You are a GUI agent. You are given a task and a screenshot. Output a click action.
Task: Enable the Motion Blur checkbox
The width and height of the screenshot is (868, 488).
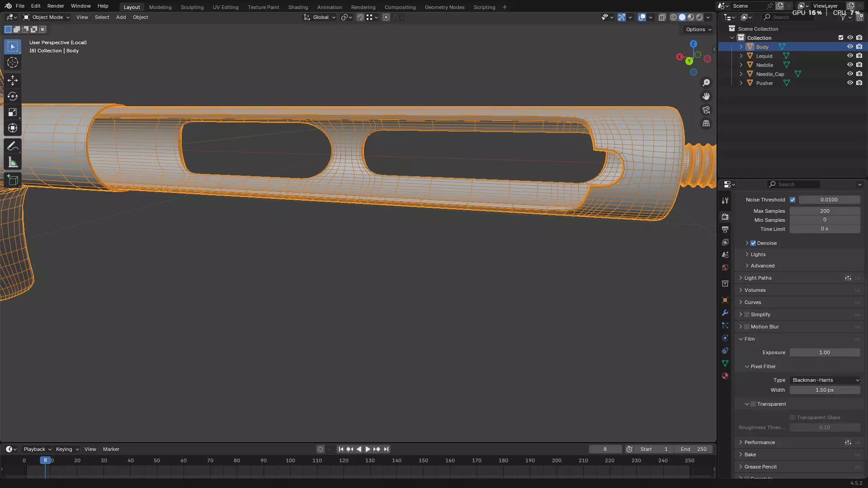(747, 327)
